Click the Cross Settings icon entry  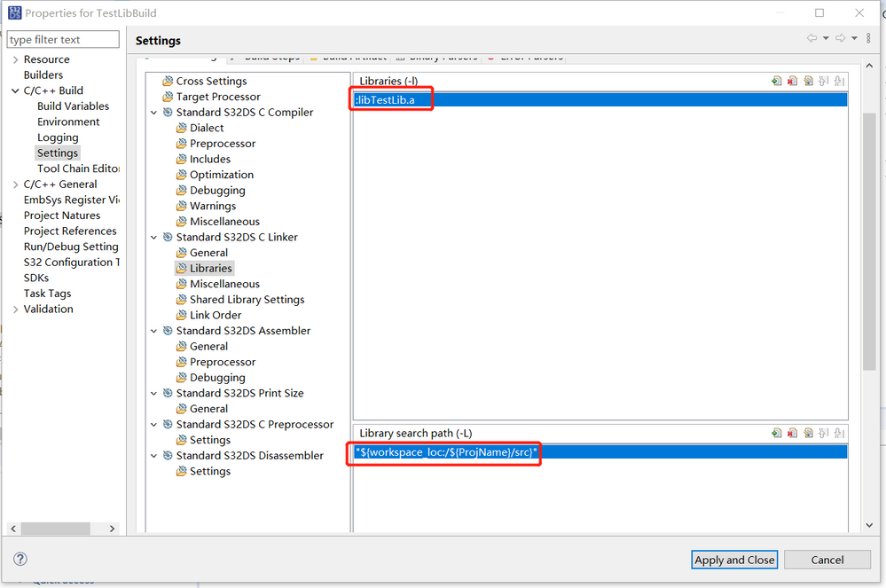pos(168,81)
